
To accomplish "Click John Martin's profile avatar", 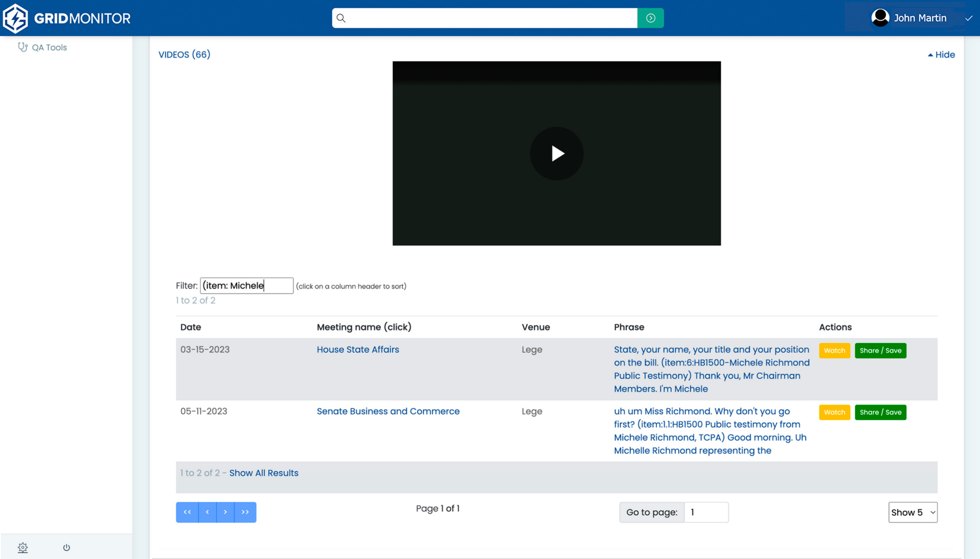I will tap(880, 18).
